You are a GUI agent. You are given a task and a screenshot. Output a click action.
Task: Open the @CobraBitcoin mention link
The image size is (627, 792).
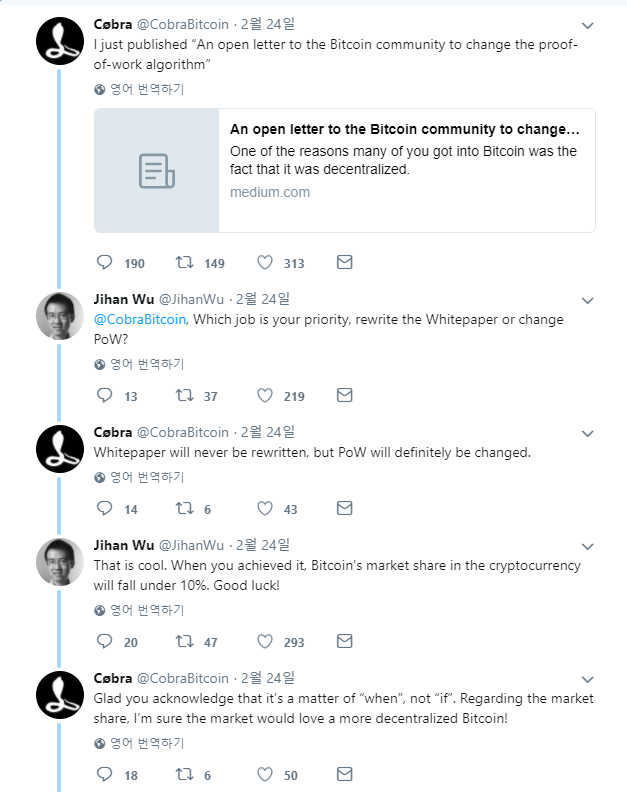click(x=139, y=320)
